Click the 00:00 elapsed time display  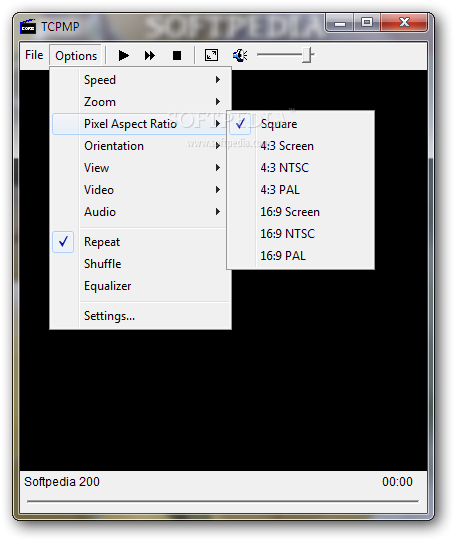tap(397, 482)
